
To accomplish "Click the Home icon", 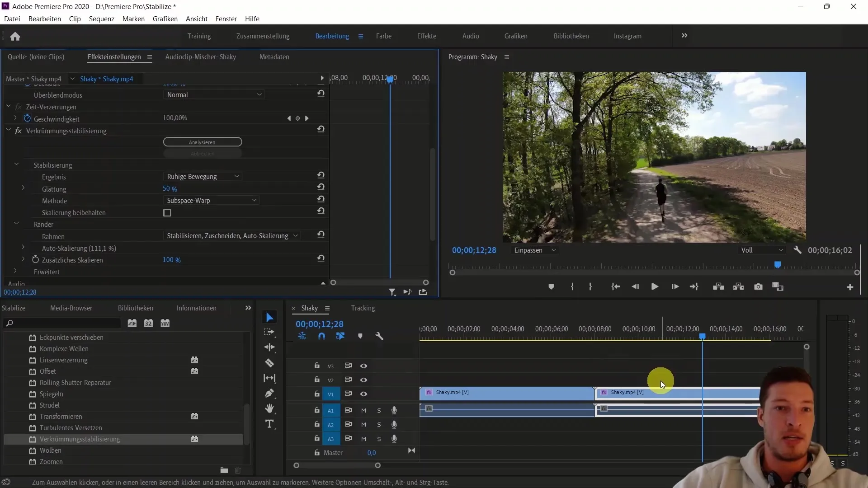I will (x=15, y=36).
